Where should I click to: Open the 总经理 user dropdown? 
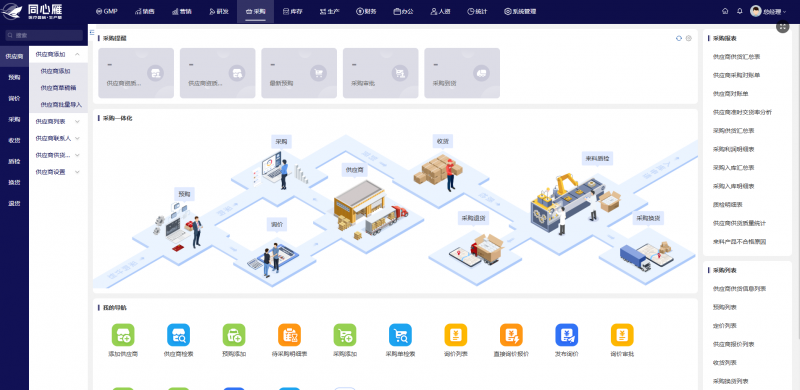pyautogui.click(x=768, y=11)
